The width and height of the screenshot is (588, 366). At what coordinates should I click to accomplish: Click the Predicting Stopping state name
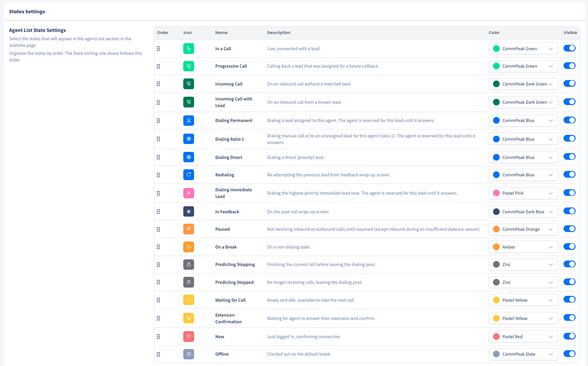[235, 264]
